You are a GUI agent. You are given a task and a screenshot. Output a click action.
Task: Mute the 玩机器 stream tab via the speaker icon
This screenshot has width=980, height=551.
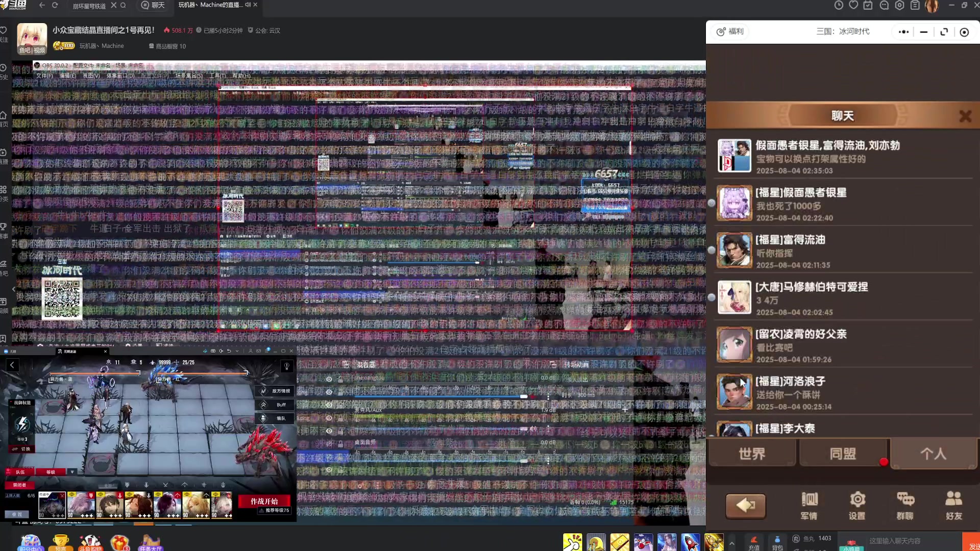point(248,5)
